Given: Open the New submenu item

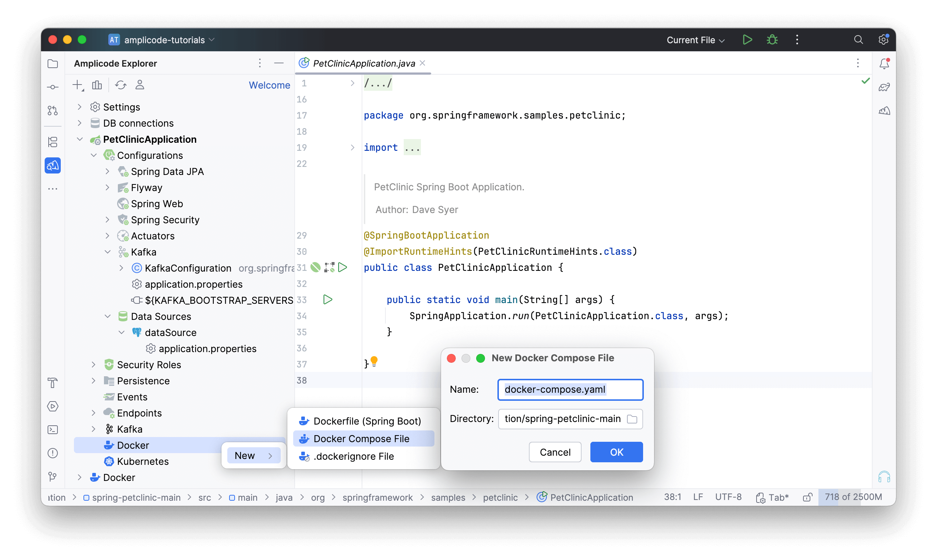Looking at the screenshot, I should coord(254,455).
